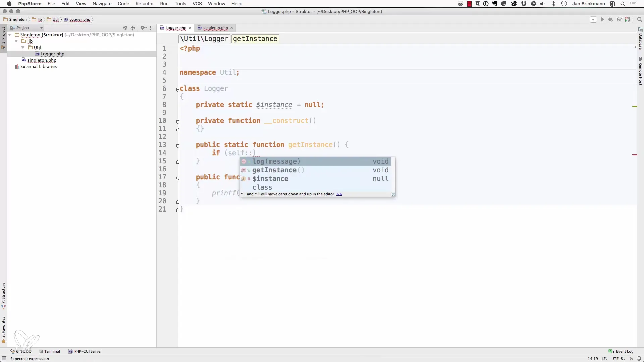The image size is (644, 362).
Task: Open the Code menu
Action: coord(123,4)
